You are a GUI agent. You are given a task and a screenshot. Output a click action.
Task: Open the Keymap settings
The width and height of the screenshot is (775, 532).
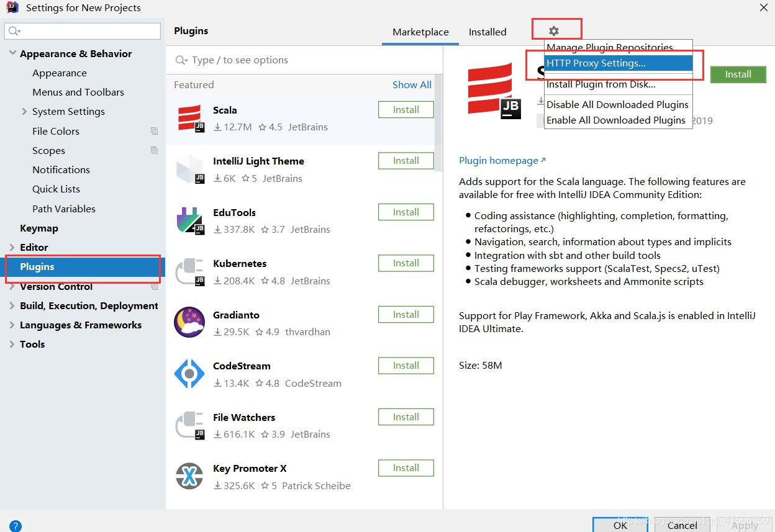tap(39, 228)
